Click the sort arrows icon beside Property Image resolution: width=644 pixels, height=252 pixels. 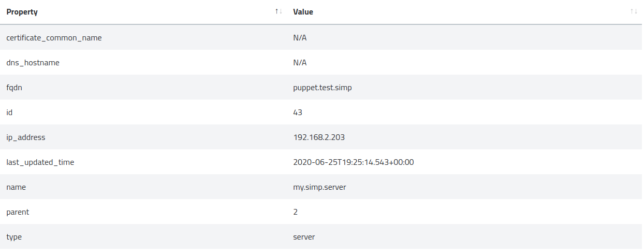click(x=279, y=11)
